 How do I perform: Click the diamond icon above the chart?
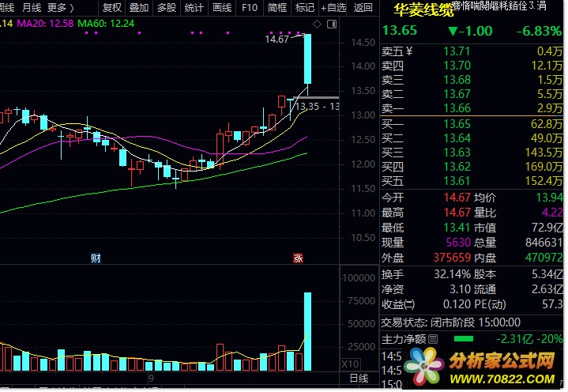tap(317, 24)
